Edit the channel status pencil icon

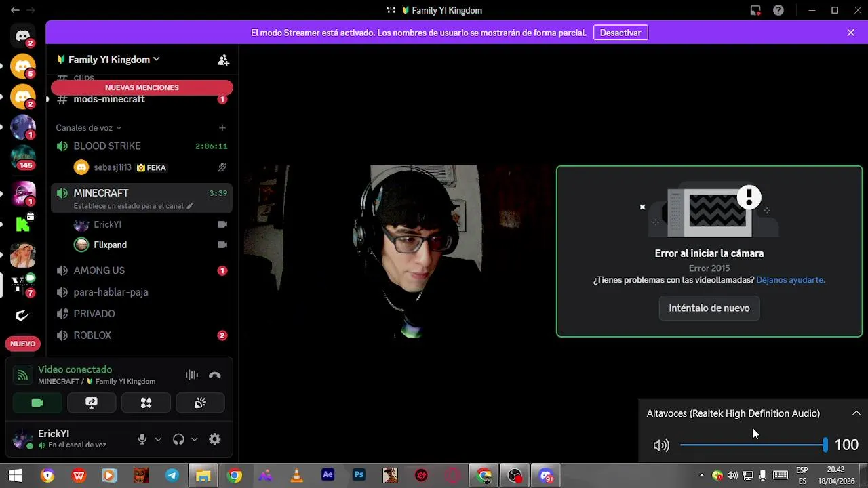(190, 206)
